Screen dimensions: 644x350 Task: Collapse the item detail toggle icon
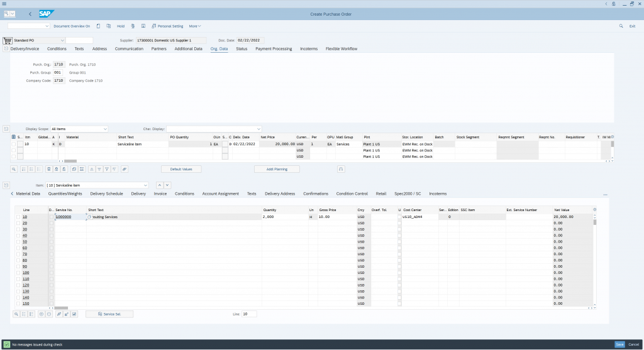6,185
